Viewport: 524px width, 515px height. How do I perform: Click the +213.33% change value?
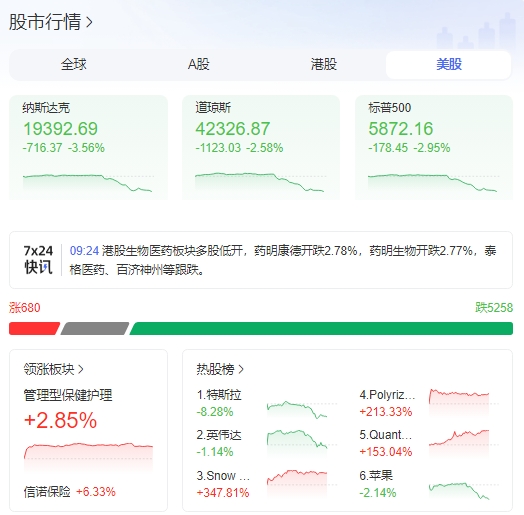[386, 412]
